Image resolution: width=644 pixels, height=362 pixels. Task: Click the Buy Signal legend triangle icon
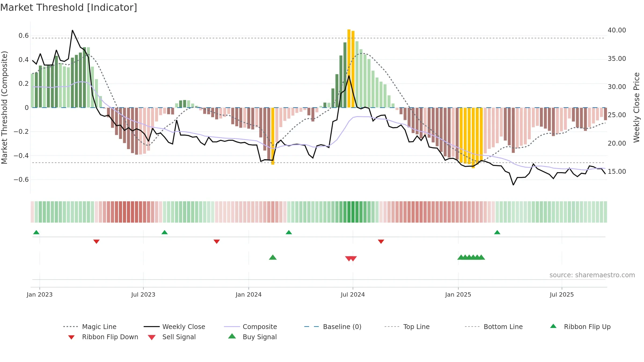pyautogui.click(x=232, y=336)
